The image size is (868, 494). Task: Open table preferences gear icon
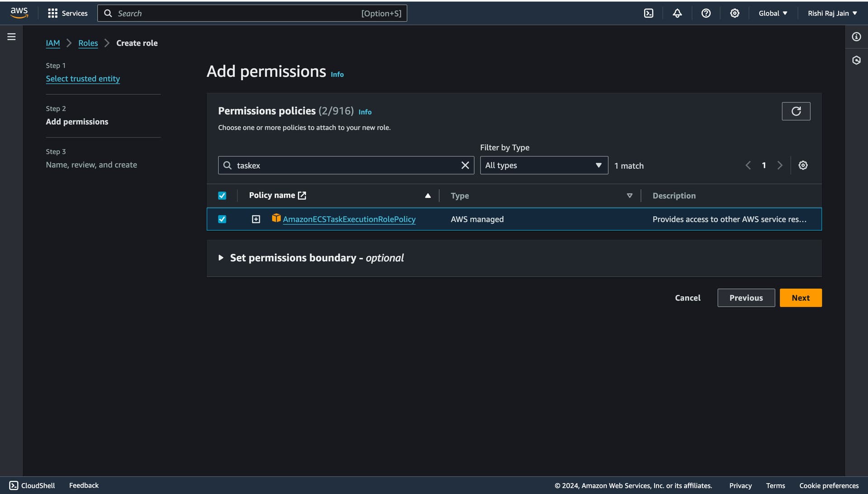click(x=803, y=165)
